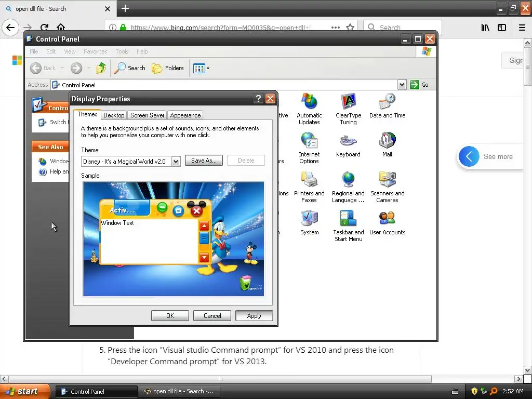Click the Switch to category view link
532x399 pixels.
point(54,122)
